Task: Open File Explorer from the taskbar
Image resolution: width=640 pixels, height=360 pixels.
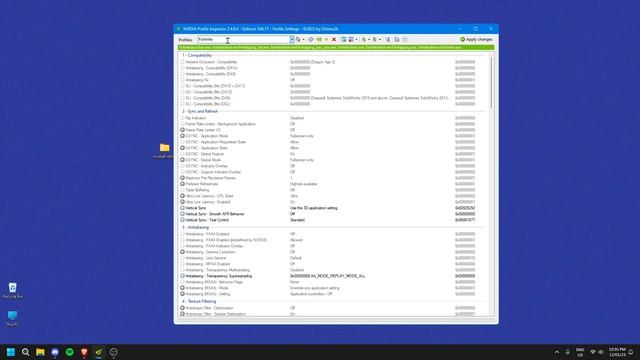Action: click(40, 352)
